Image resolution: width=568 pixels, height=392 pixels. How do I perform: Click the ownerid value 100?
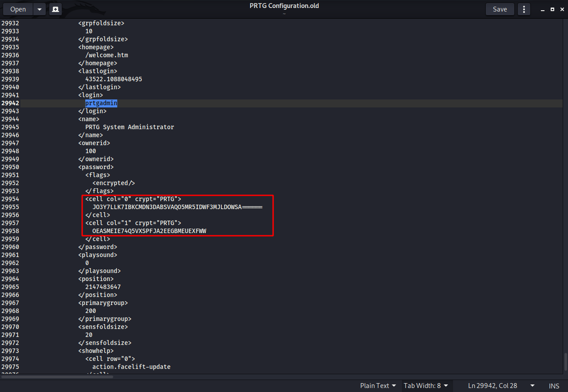[x=91, y=151]
